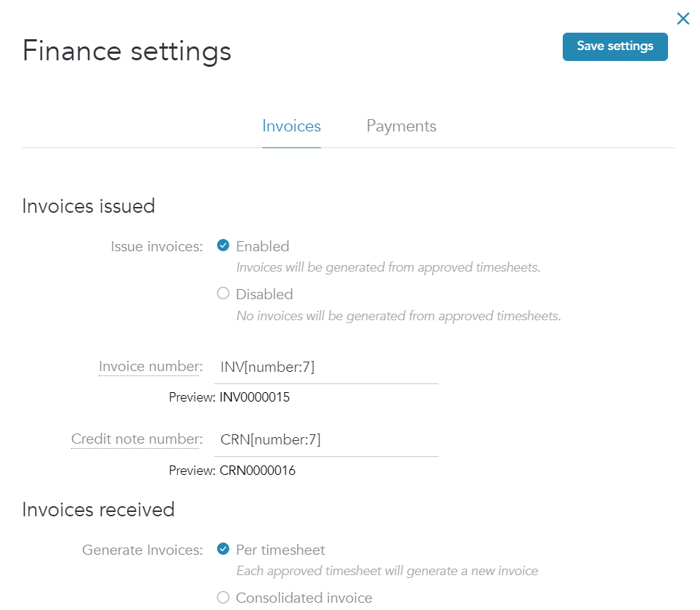
Task: Click the Per timesheet radio icon
Action: 223,550
